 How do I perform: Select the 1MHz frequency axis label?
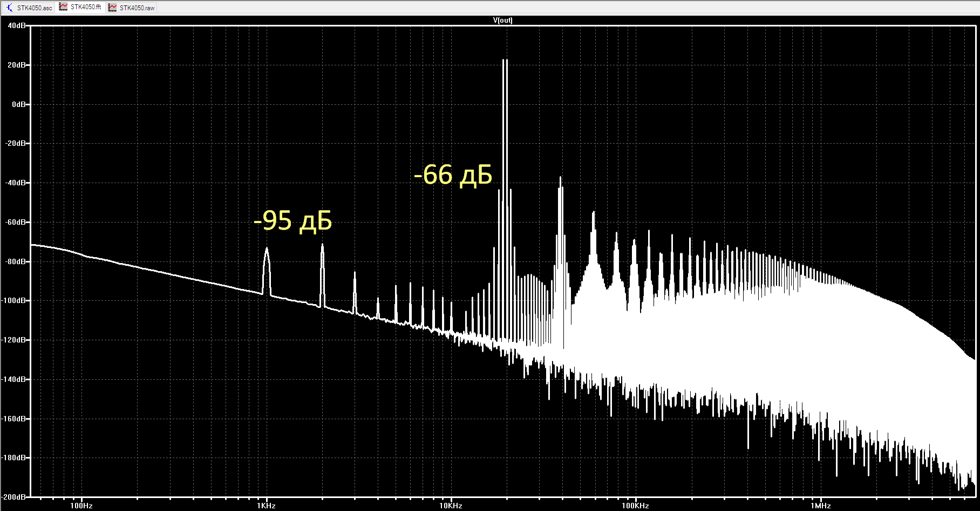[820, 506]
